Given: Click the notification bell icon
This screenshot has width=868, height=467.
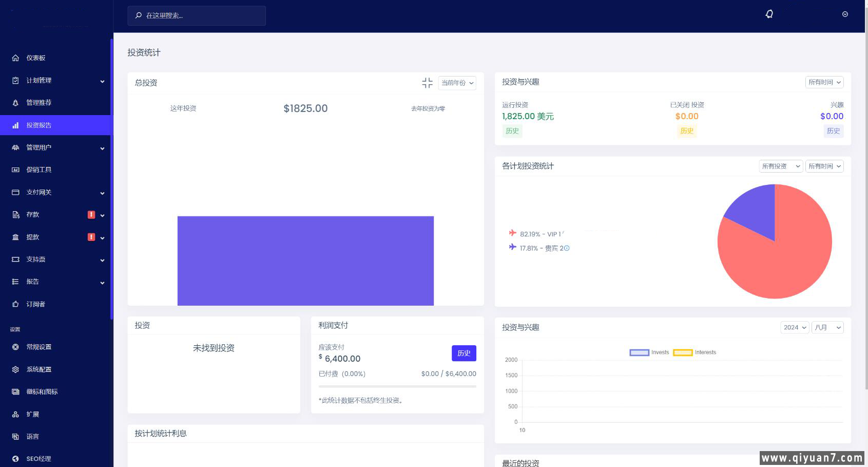Looking at the screenshot, I should point(769,14).
